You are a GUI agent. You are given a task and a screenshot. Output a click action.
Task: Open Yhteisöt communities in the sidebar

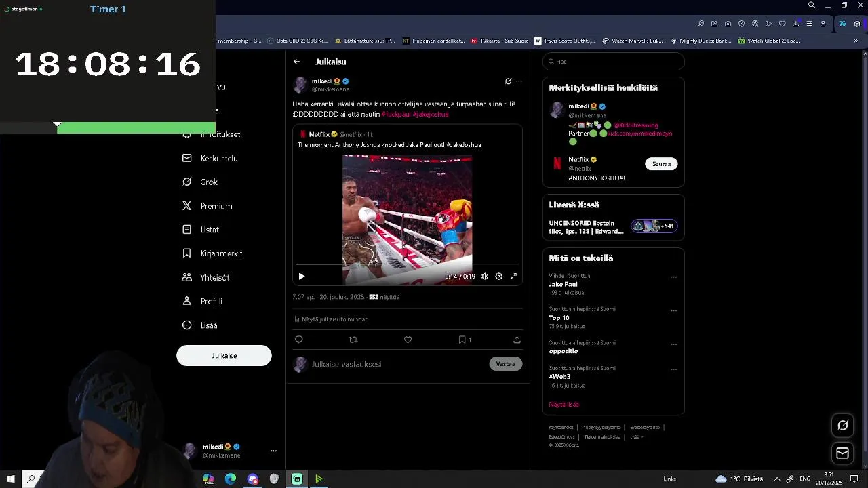[x=205, y=278]
